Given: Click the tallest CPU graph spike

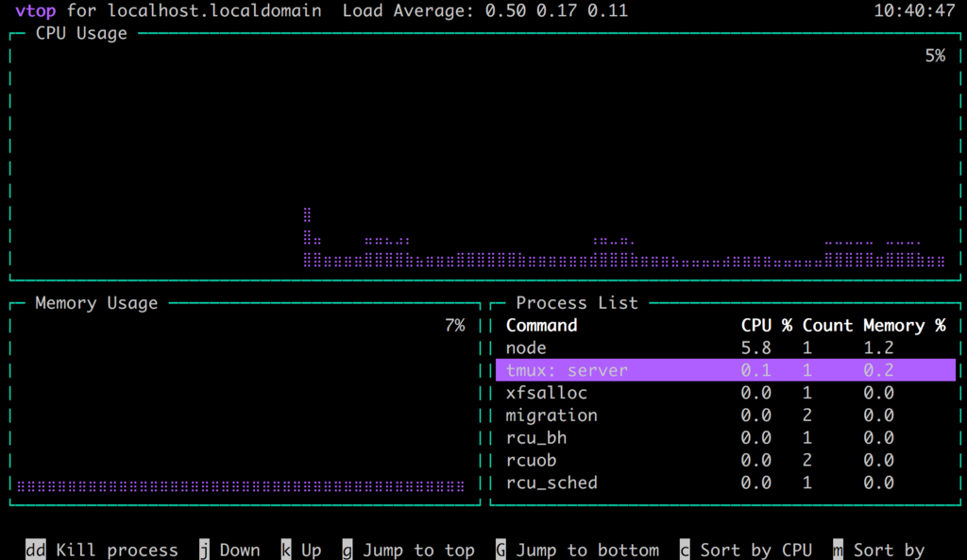Looking at the screenshot, I should pyautogui.click(x=307, y=237).
